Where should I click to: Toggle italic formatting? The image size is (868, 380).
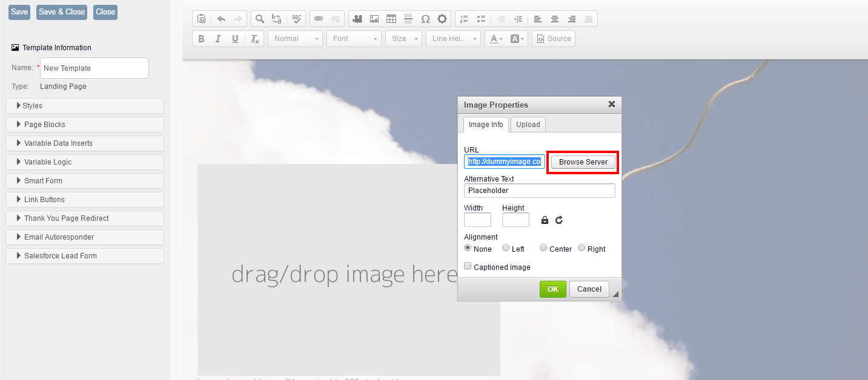tap(218, 39)
